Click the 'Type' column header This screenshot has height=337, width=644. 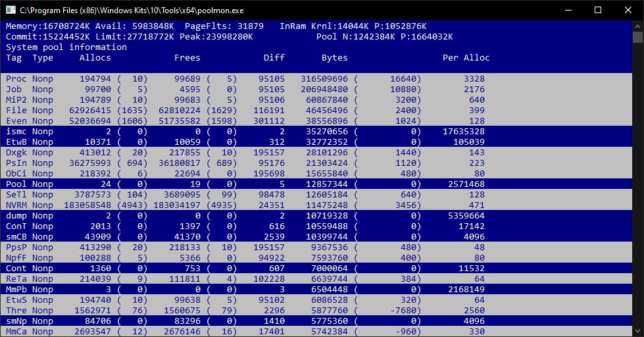click(x=43, y=57)
